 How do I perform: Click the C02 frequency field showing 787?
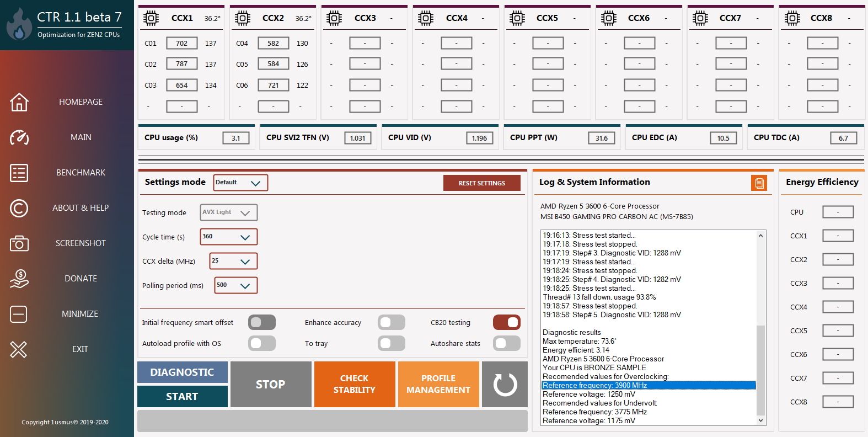point(182,64)
